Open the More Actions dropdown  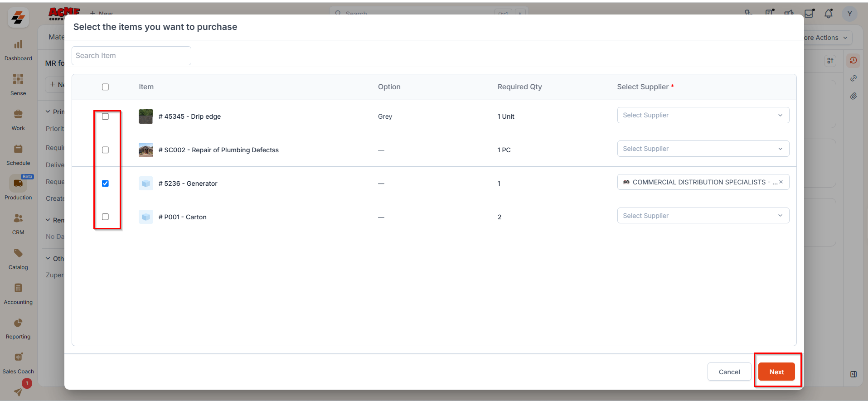(826, 38)
